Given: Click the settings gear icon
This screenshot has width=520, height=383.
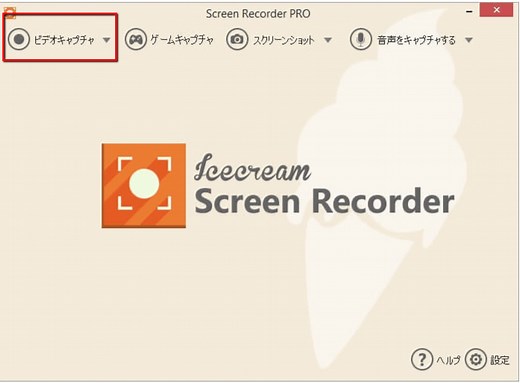Looking at the screenshot, I should [x=476, y=359].
